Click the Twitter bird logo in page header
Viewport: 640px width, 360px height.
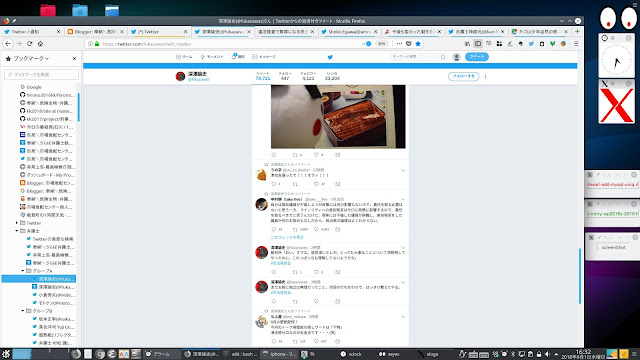330,57
